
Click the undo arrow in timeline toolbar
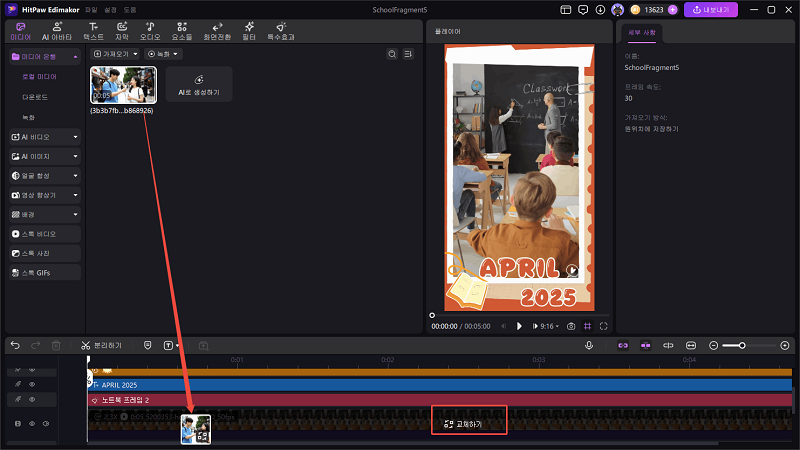point(15,345)
